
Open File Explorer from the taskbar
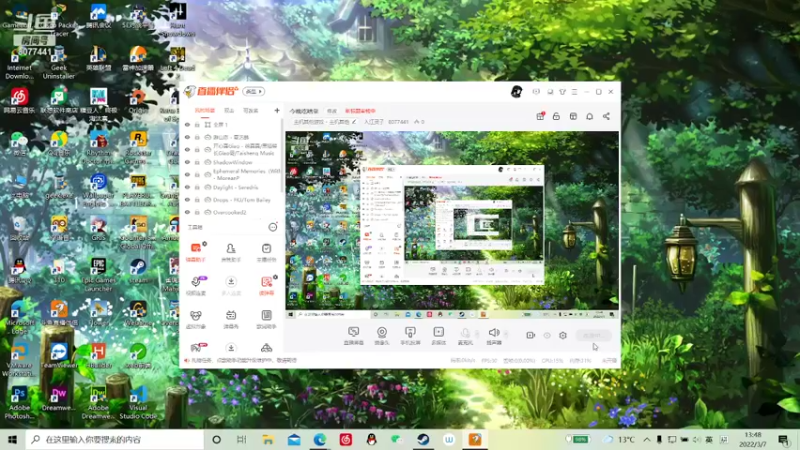pyautogui.click(x=268, y=439)
